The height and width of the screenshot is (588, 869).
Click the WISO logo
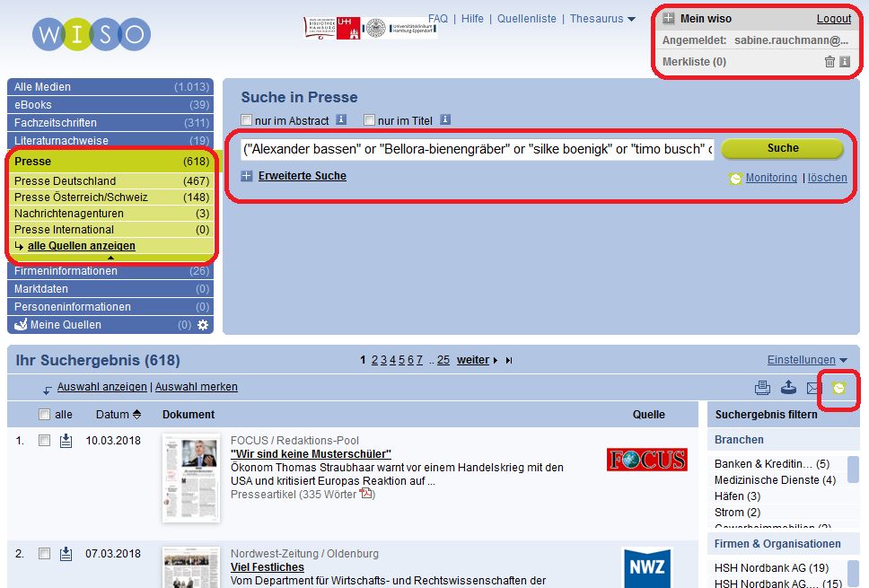(x=92, y=34)
